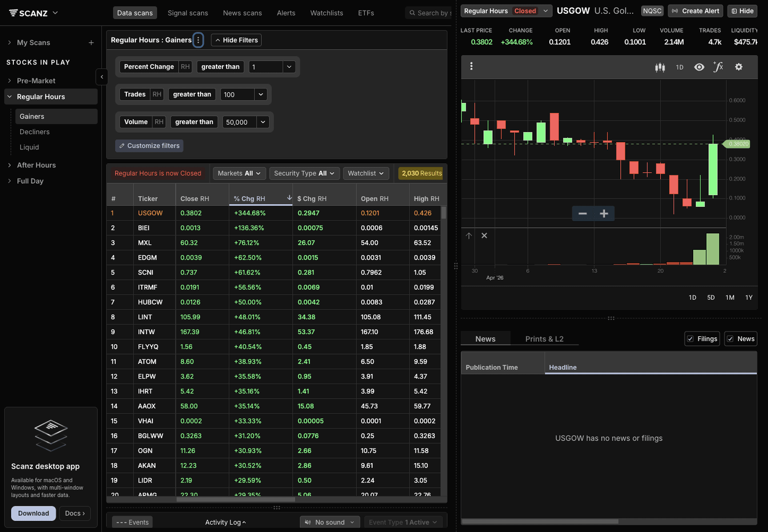Screen dimensions: 768x532
Task: Toggle RH session on Volume filter
Action: pyautogui.click(x=159, y=122)
